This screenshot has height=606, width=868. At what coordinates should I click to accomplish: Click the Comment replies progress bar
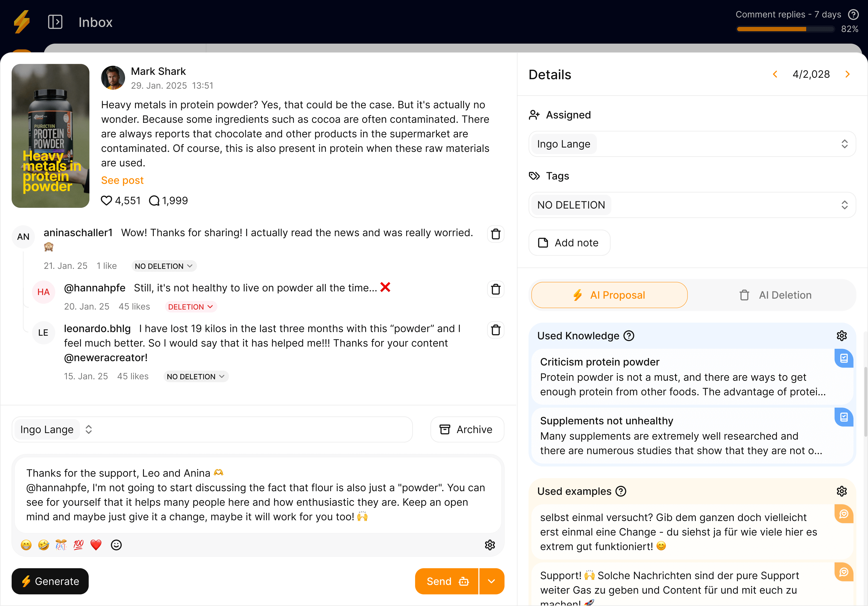coord(786,29)
